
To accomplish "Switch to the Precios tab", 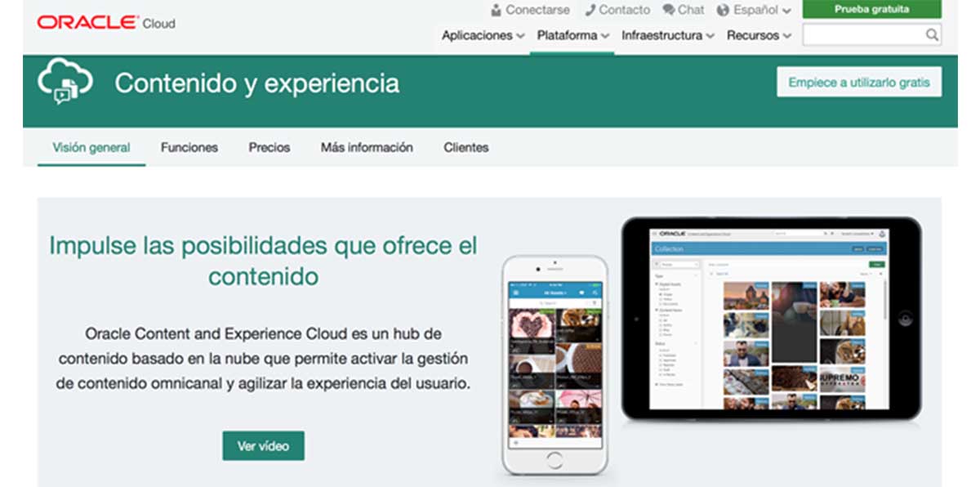I will [269, 148].
